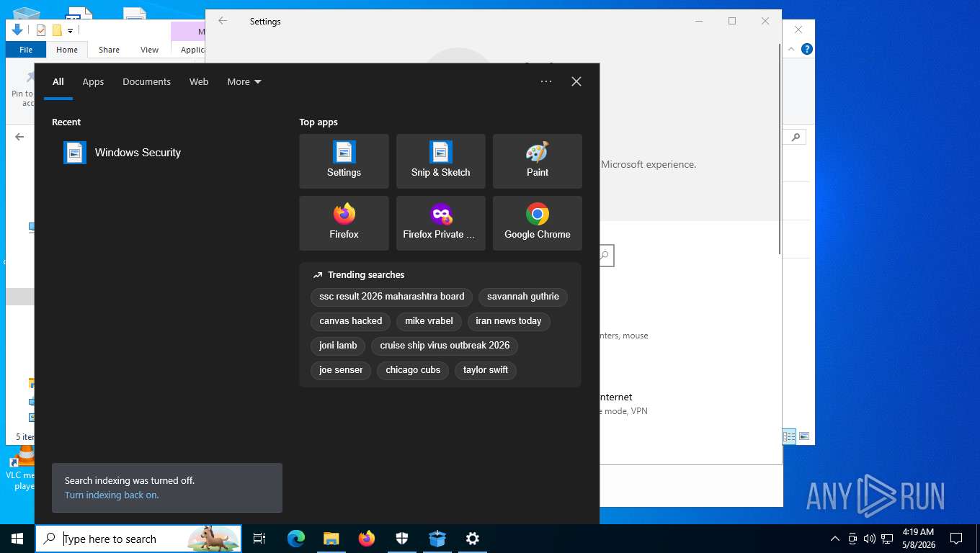Expand the More filter dropdown
Image resolution: width=980 pixels, height=553 pixels.
tap(244, 81)
